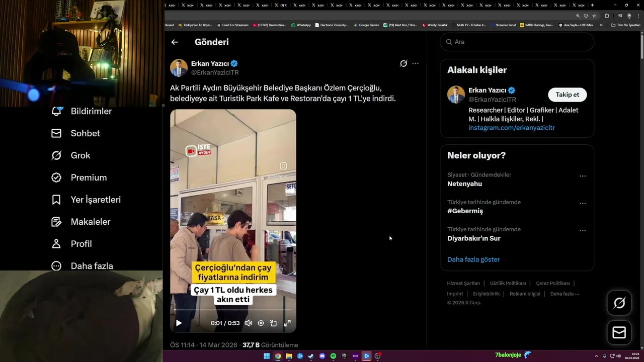
Task: Open Çerez Politikası footer link
Action: 553,283
